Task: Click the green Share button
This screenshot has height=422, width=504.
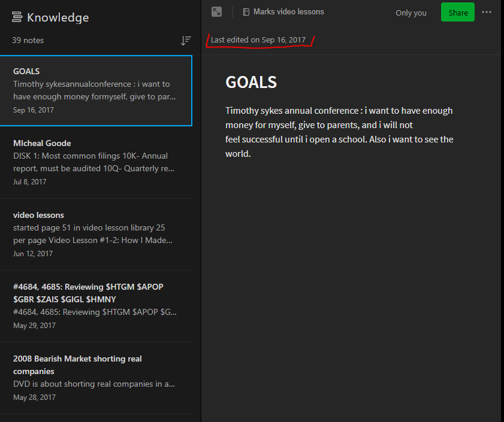Action: pyautogui.click(x=458, y=12)
